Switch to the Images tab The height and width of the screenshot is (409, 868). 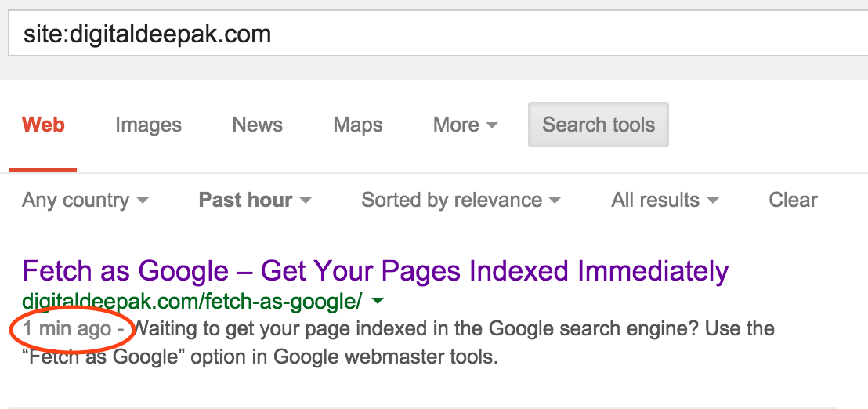click(148, 125)
